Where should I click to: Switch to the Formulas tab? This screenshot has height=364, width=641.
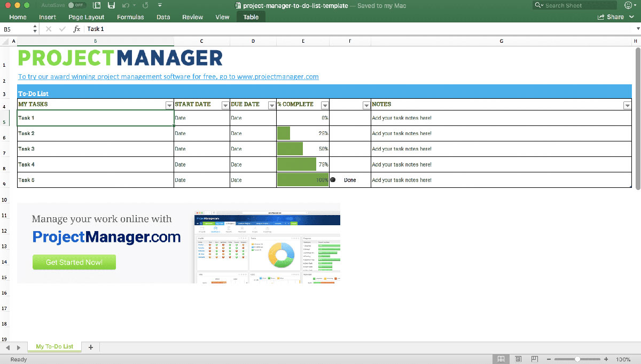pyautogui.click(x=130, y=17)
